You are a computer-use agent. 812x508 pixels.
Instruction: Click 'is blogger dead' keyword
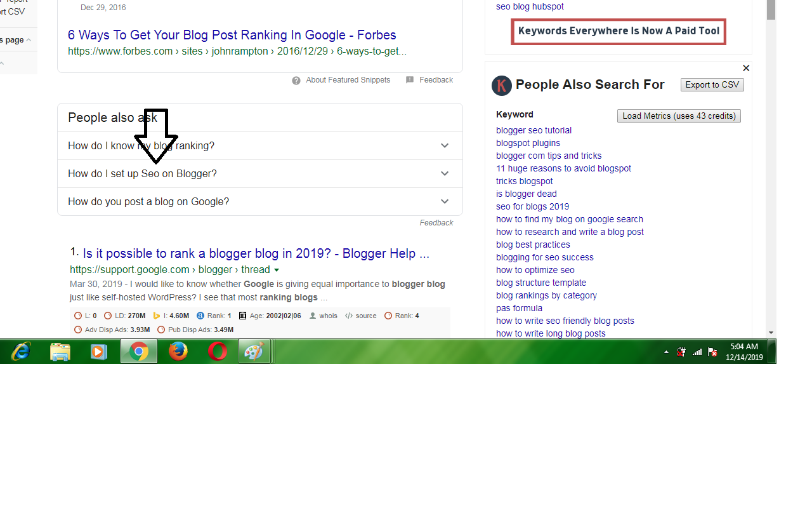[x=526, y=194]
